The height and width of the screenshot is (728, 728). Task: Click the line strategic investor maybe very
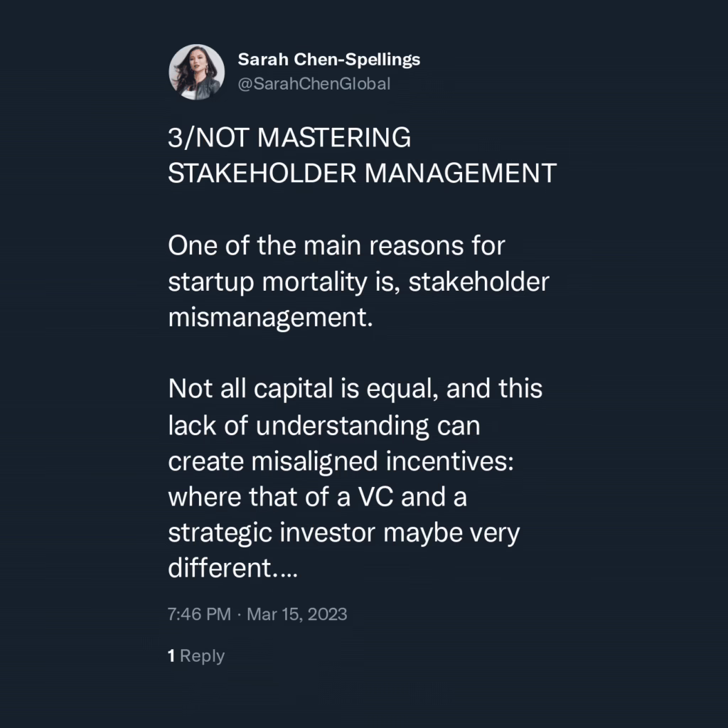[343, 533]
